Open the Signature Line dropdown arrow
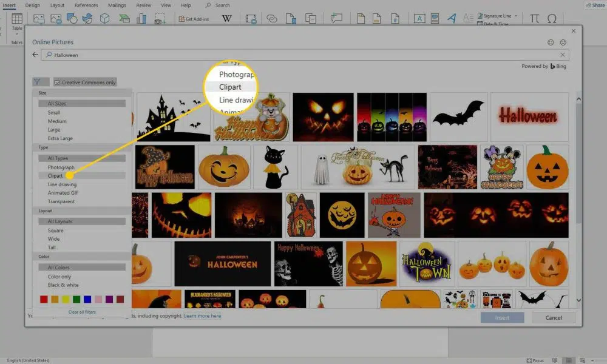 point(515,16)
